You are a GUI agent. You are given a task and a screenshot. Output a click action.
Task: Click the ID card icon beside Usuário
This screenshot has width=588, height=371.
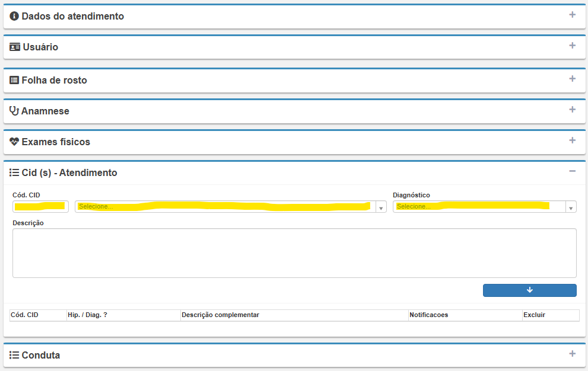[15, 47]
